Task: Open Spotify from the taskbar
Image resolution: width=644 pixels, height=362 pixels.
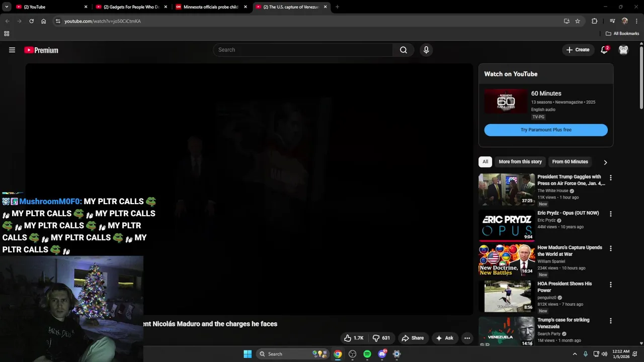Action: tap(367, 354)
